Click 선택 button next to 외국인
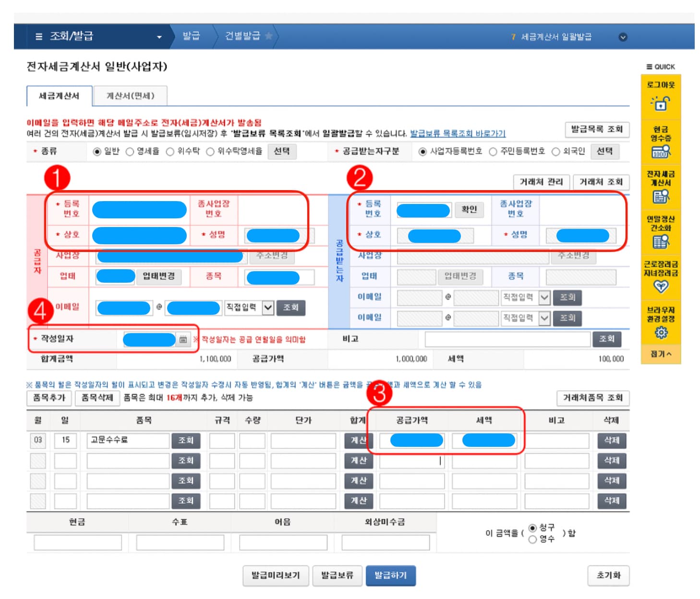Image resolution: width=700 pixels, height=599 pixels. coord(604,152)
